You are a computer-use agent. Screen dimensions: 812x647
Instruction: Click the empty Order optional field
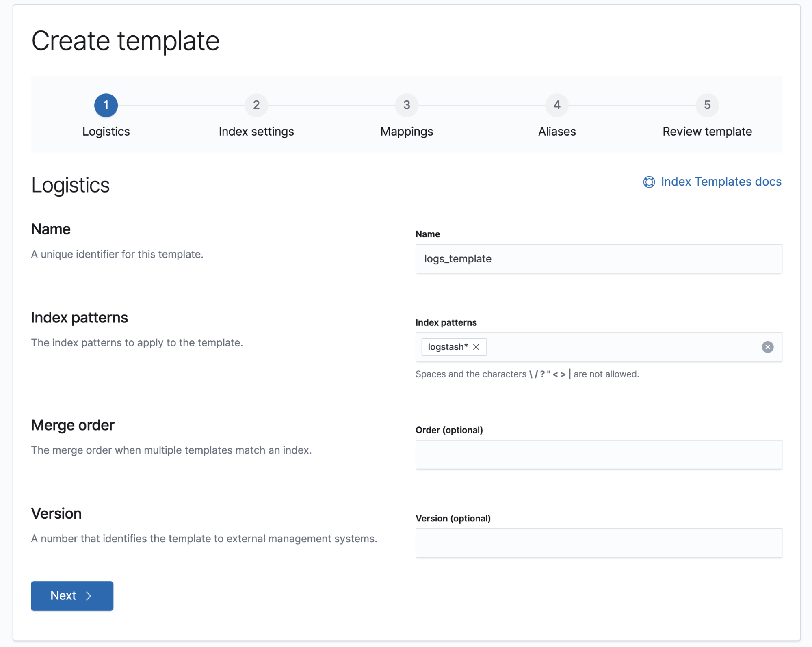click(x=599, y=454)
